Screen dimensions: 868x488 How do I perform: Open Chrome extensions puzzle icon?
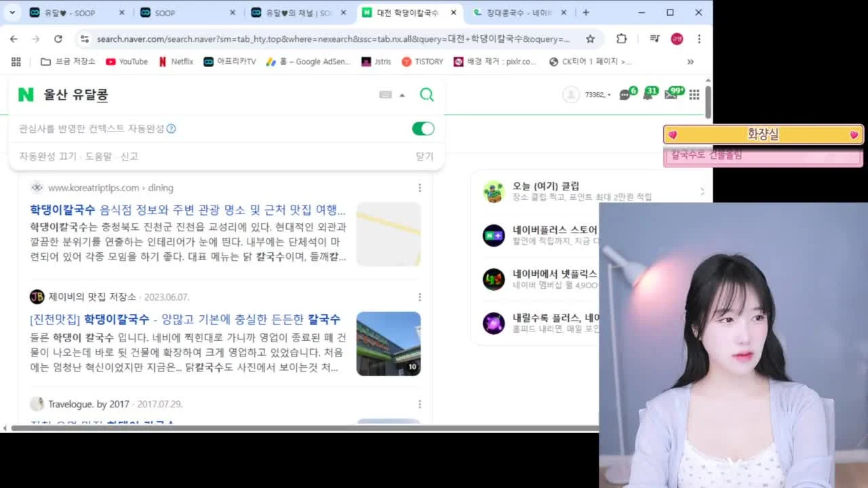(x=621, y=39)
